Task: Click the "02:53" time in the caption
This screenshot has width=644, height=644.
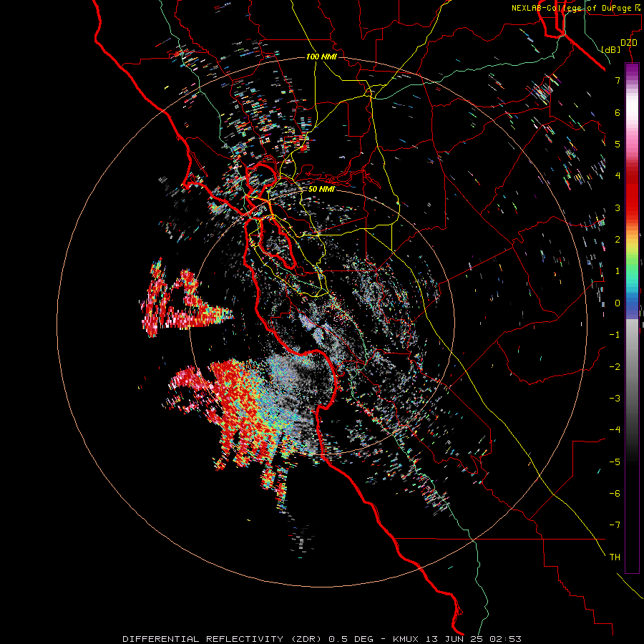Action: [504, 639]
